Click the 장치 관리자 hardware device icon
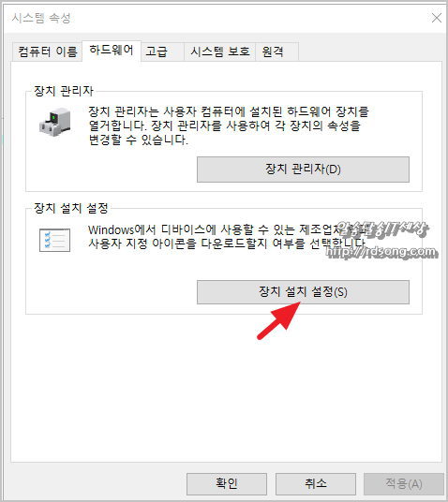Viewport: 448px width, 502px height. pos(54,122)
